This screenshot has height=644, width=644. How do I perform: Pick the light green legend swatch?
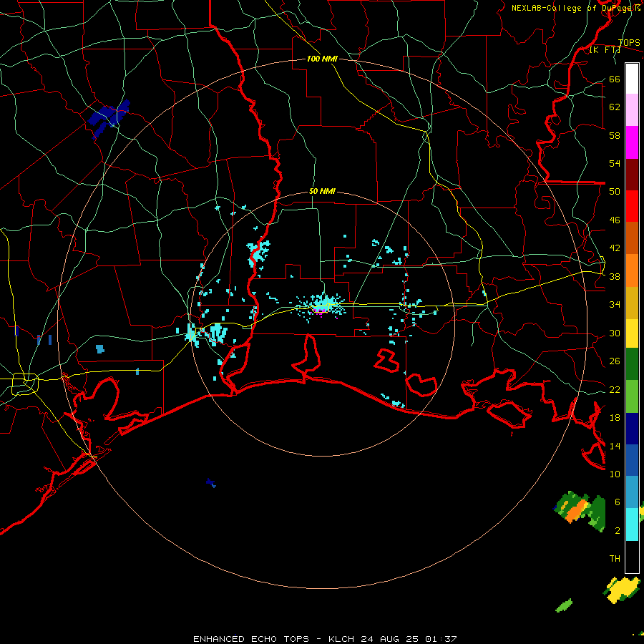(x=632, y=396)
